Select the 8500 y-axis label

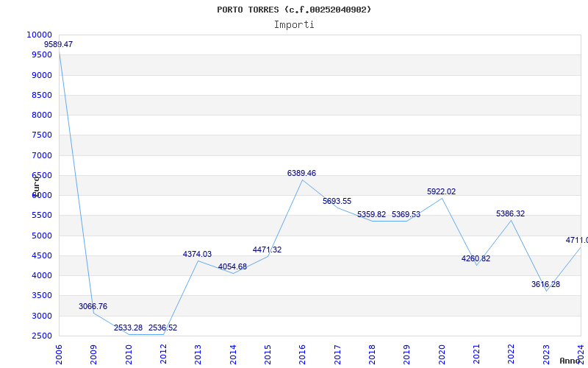42,95
